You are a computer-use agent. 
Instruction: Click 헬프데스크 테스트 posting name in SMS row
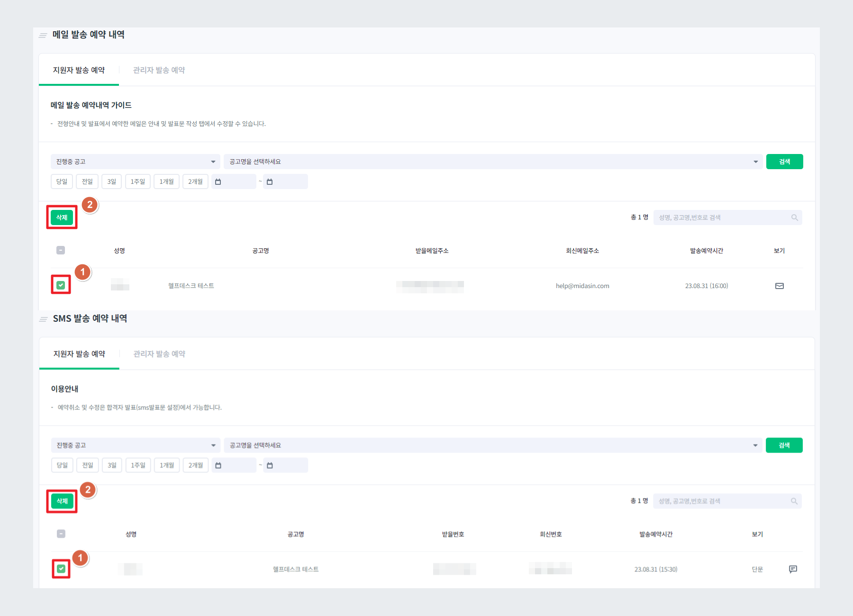pos(296,569)
